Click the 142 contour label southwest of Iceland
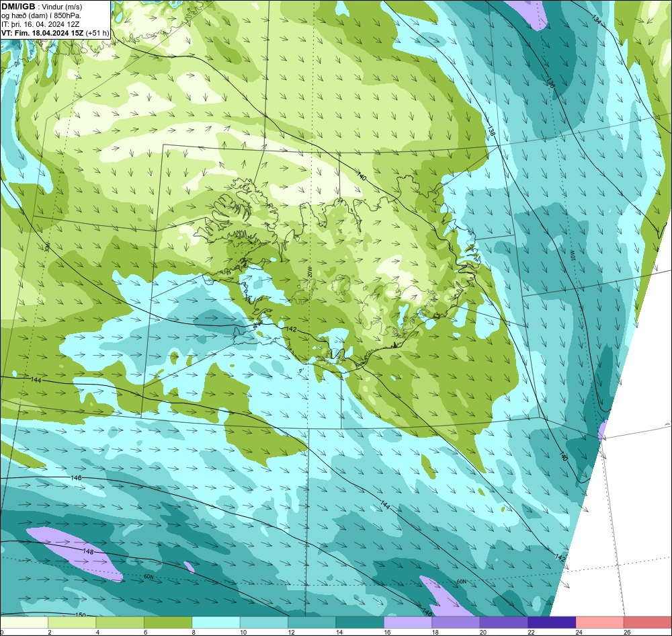The height and width of the screenshot is (636, 672). pos(290,329)
